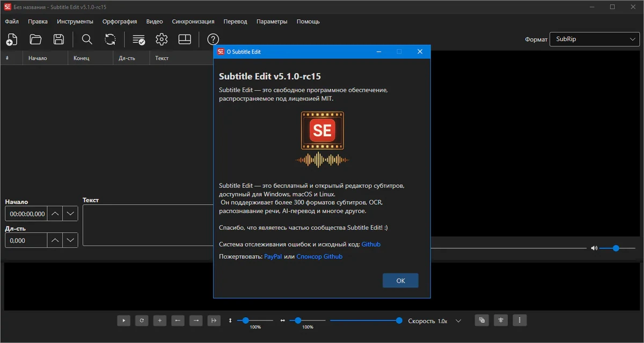Open the Инструменты menu
This screenshot has width=644, height=343.
pyautogui.click(x=75, y=21)
